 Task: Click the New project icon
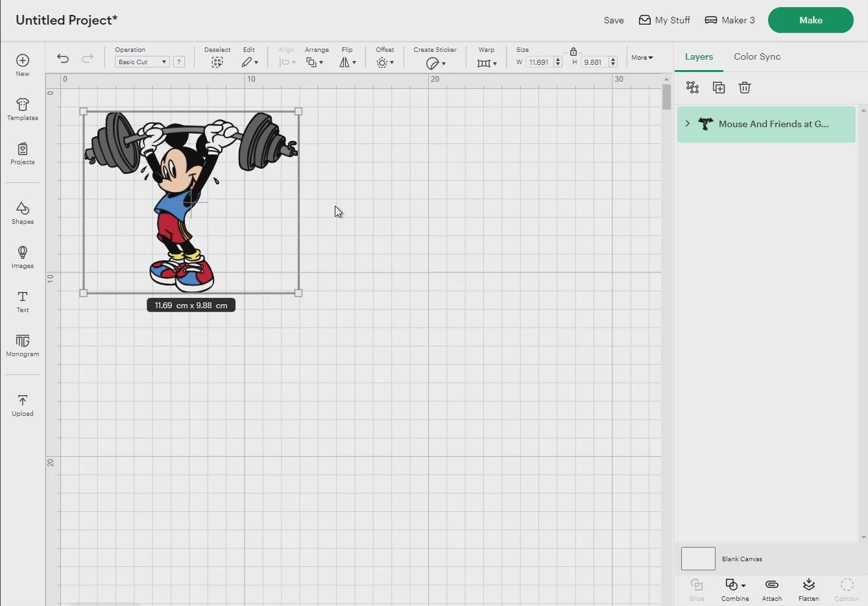pyautogui.click(x=23, y=60)
